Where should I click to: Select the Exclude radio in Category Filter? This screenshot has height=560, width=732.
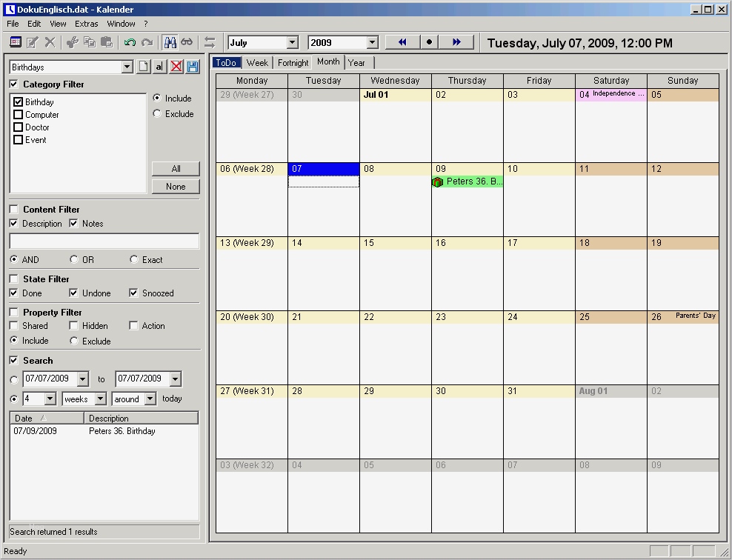tap(157, 113)
